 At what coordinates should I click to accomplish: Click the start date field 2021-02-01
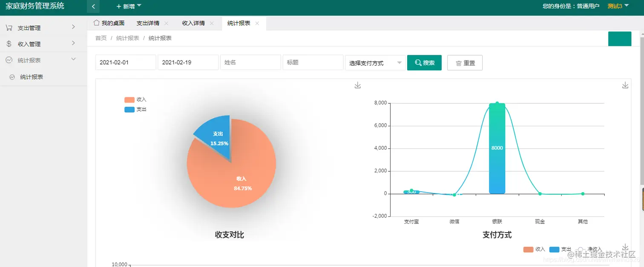126,62
